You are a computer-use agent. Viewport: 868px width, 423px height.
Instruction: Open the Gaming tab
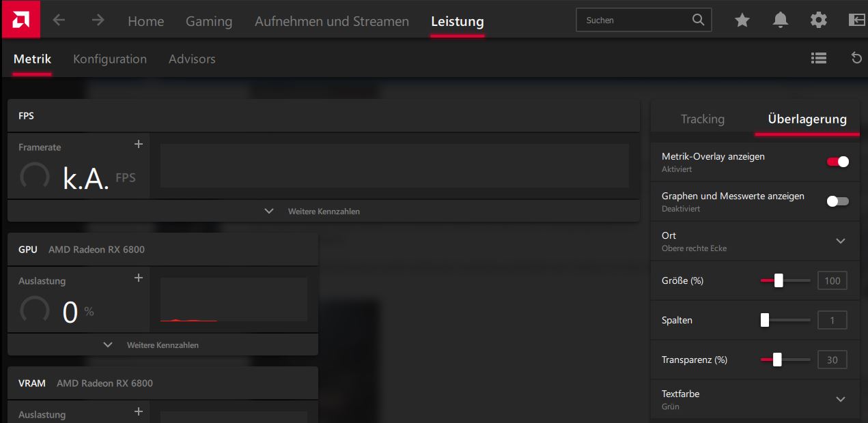(x=209, y=21)
